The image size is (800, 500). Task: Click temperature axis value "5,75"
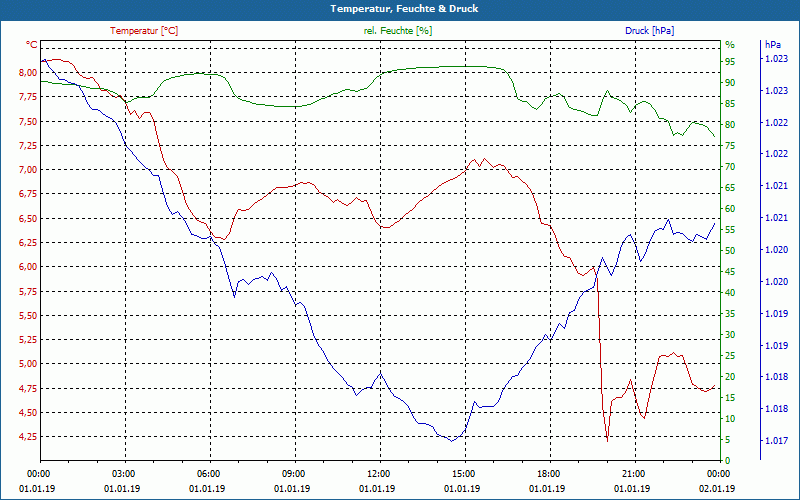(28, 291)
